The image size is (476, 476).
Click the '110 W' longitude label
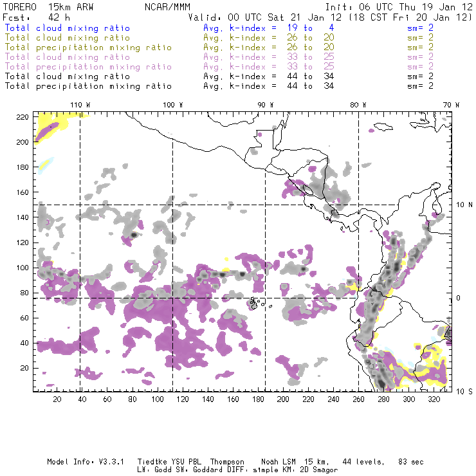(x=80, y=105)
